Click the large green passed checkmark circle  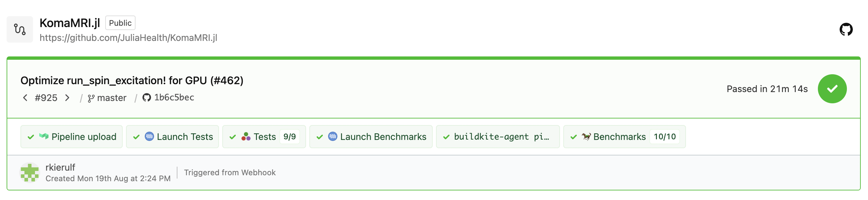832,89
